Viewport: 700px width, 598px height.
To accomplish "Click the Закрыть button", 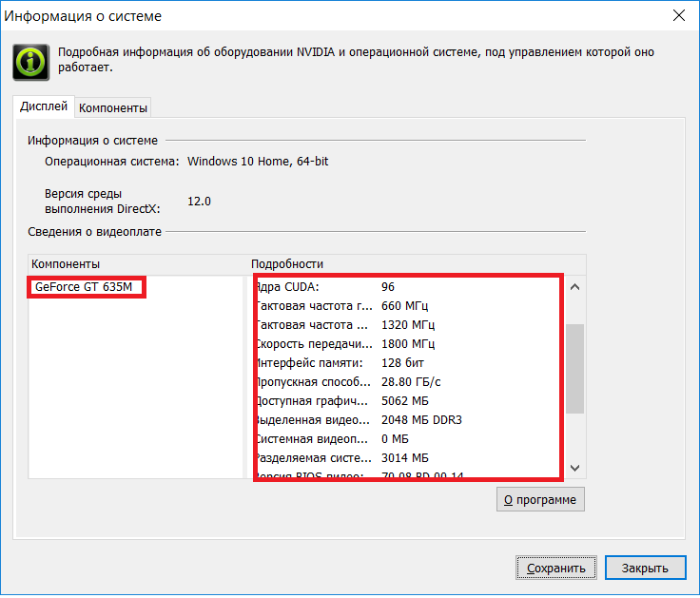I will (x=645, y=569).
